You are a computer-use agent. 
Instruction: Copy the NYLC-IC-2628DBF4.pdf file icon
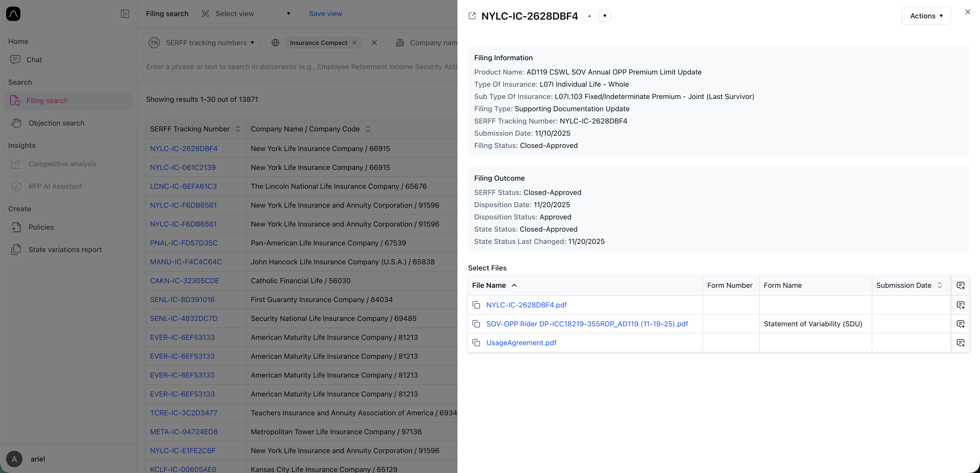click(476, 305)
